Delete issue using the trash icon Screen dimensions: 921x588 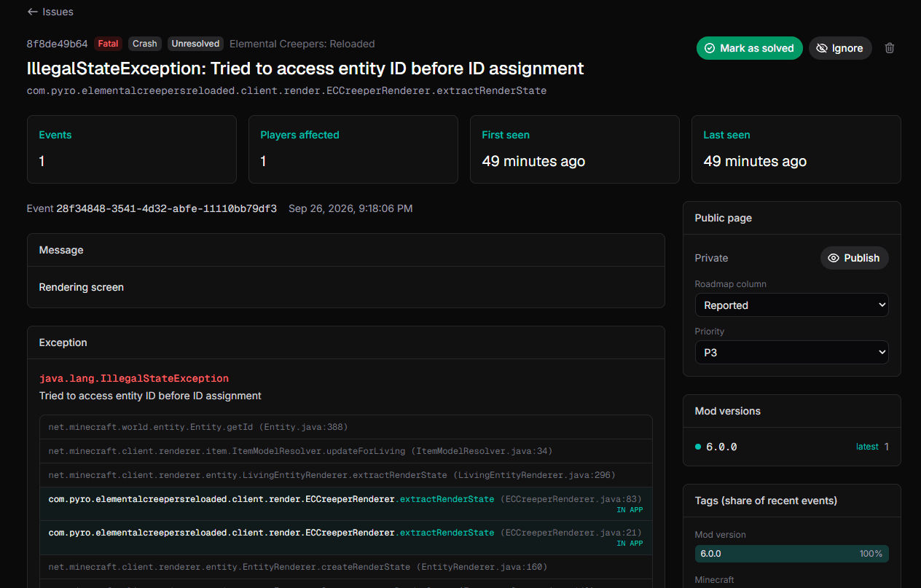point(890,48)
